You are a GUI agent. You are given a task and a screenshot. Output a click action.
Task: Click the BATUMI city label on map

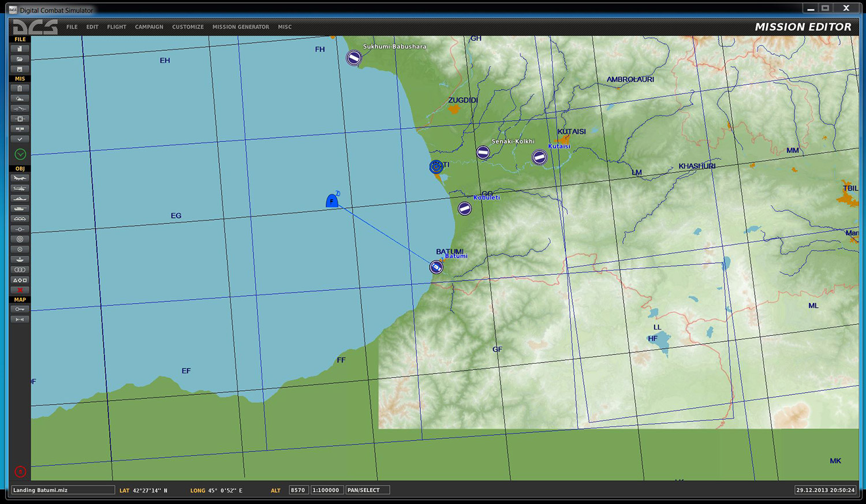click(x=450, y=252)
